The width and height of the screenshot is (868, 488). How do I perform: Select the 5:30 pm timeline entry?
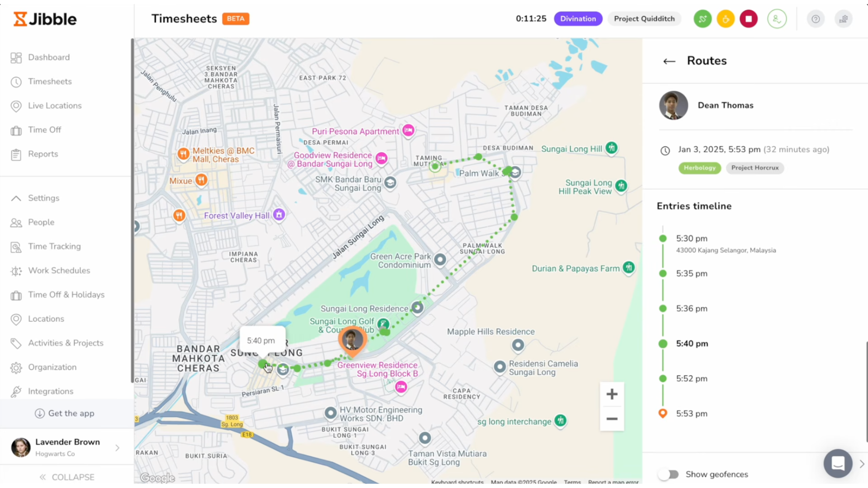692,239
